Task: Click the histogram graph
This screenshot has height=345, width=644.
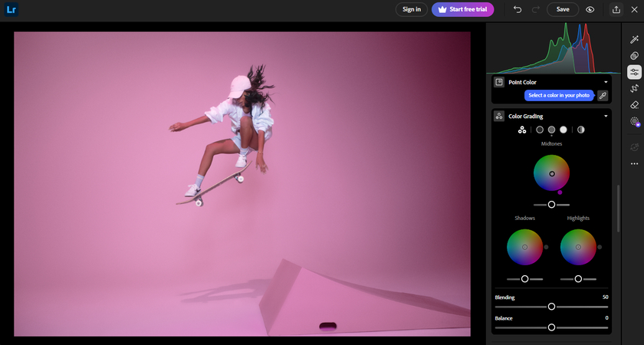Action: [x=554, y=48]
